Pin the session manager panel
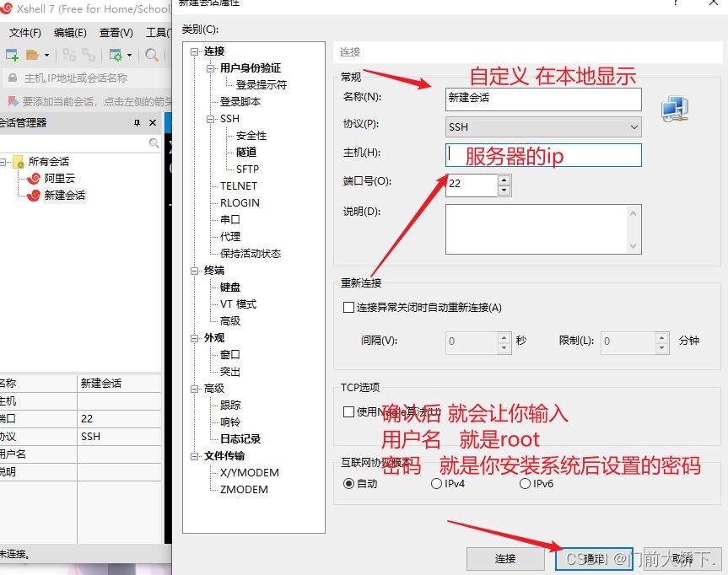Screen dimensions: 728x575 coord(137,122)
